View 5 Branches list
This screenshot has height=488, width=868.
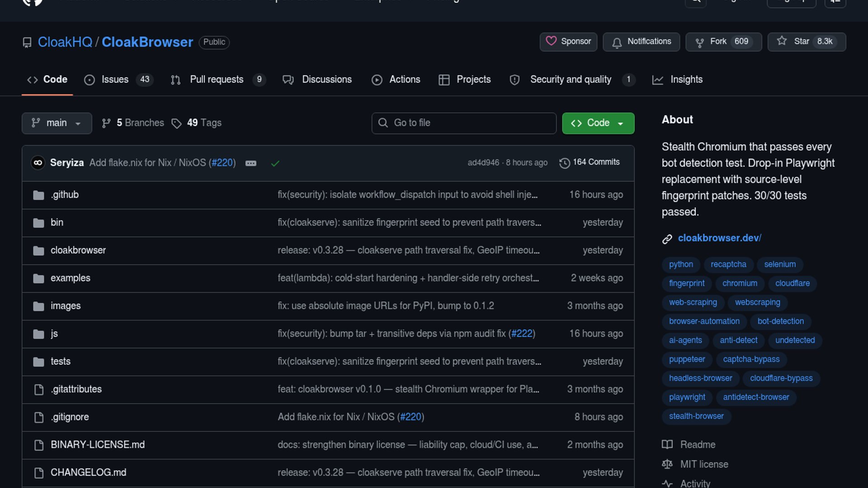(133, 123)
